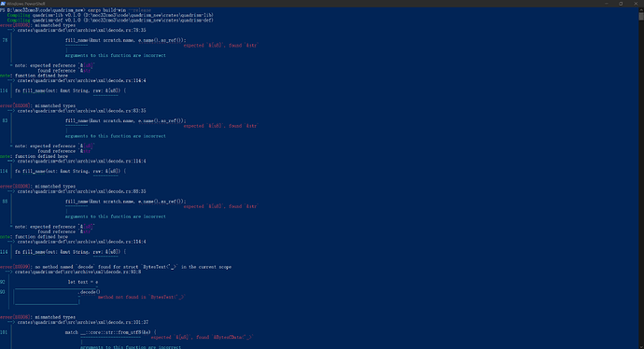
Task: Maximize the PowerShell window
Action: click(621, 4)
